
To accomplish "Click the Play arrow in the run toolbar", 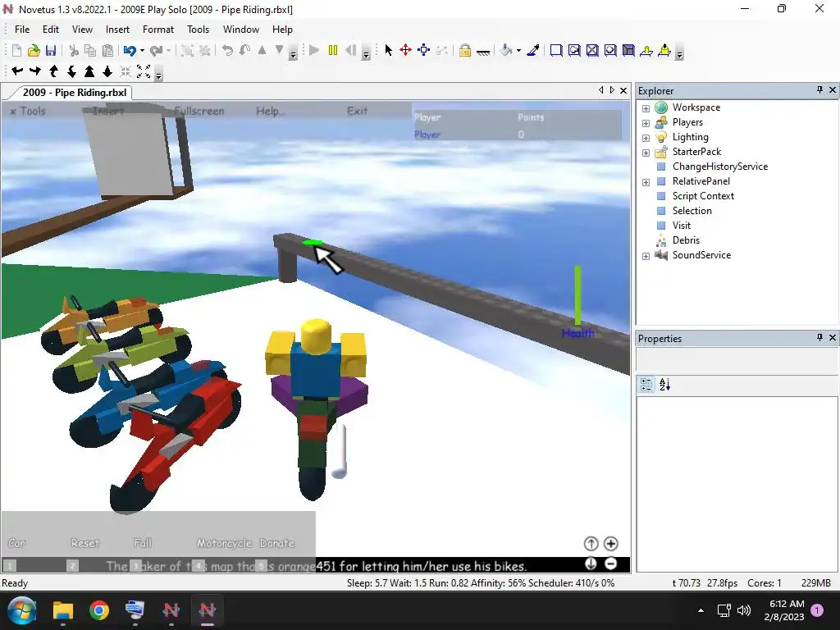I will (x=314, y=50).
